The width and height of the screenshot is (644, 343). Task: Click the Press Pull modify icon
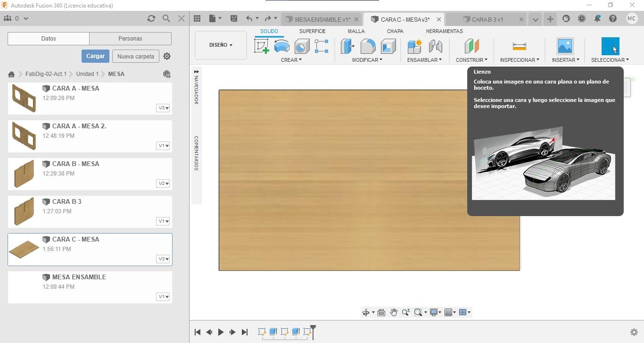click(347, 46)
